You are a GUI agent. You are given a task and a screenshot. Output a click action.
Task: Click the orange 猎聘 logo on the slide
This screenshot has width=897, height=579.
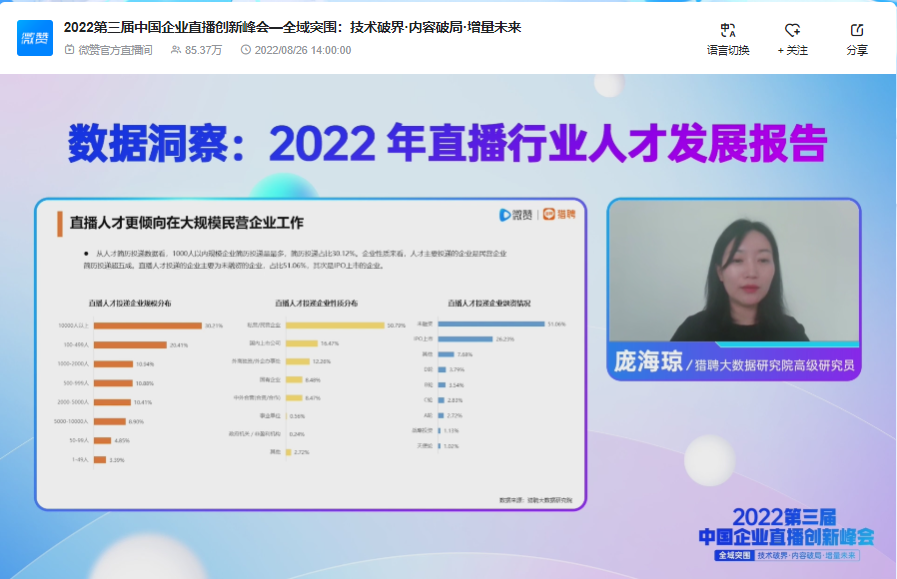(559, 214)
